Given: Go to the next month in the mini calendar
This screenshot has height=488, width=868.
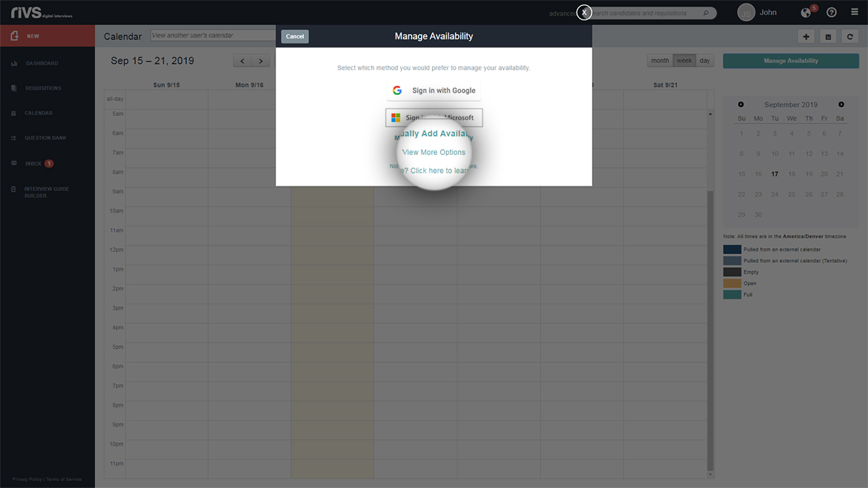Looking at the screenshot, I should tap(842, 104).
